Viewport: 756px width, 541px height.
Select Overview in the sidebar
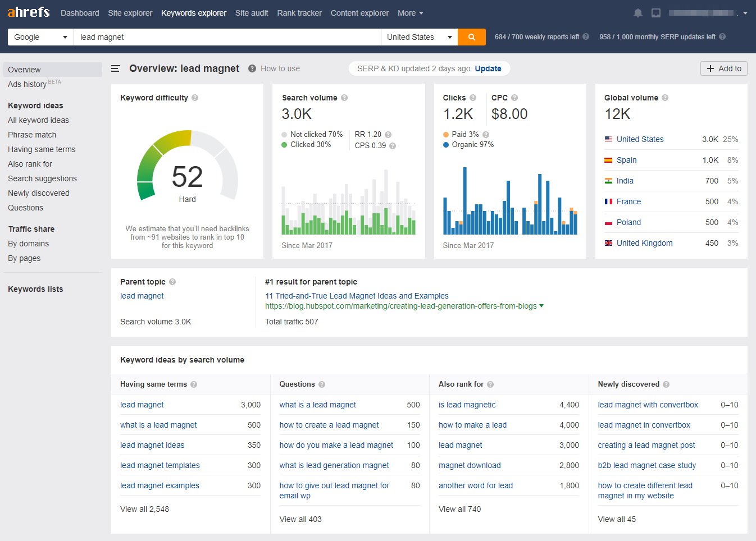(53, 70)
